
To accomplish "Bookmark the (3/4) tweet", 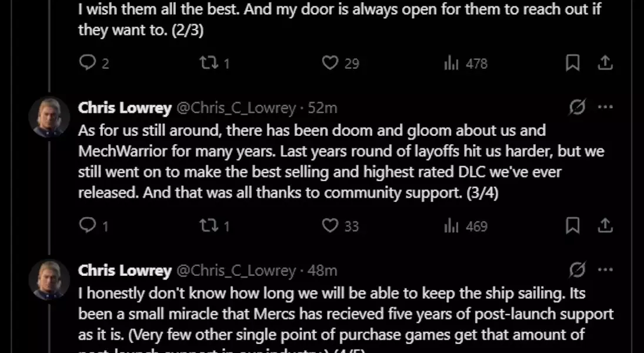I will tap(572, 225).
